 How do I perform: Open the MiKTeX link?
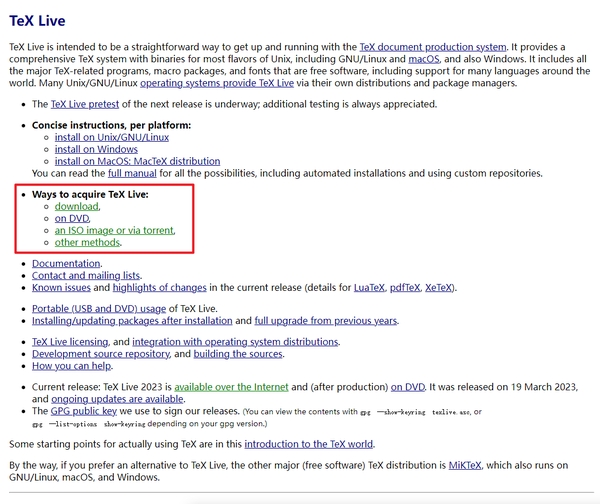pos(465,465)
